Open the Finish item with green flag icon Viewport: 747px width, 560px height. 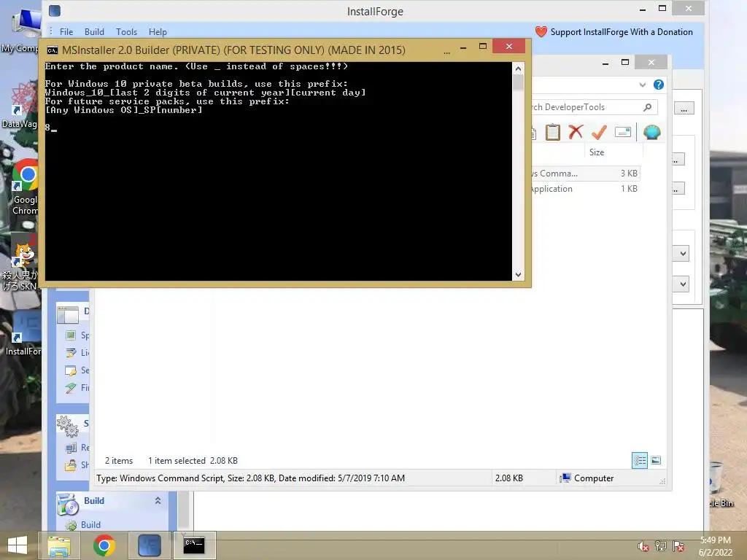(71, 388)
